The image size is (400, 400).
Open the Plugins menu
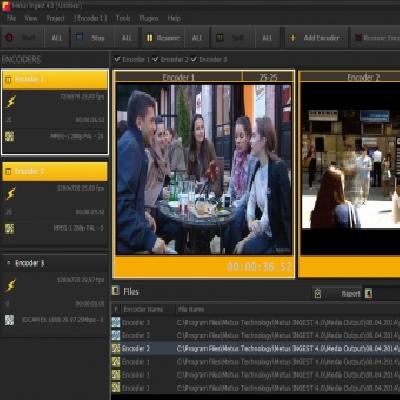[x=149, y=19]
